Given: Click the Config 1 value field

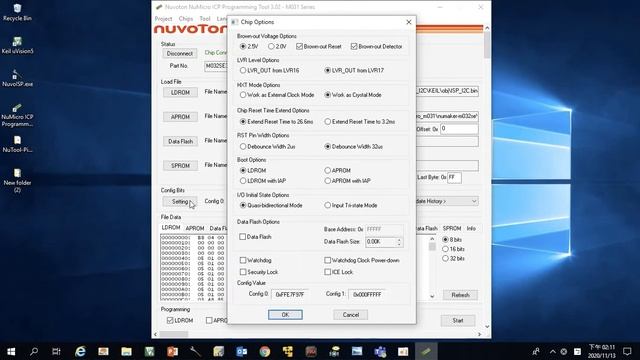Looking at the screenshot, I should (367, 294).
